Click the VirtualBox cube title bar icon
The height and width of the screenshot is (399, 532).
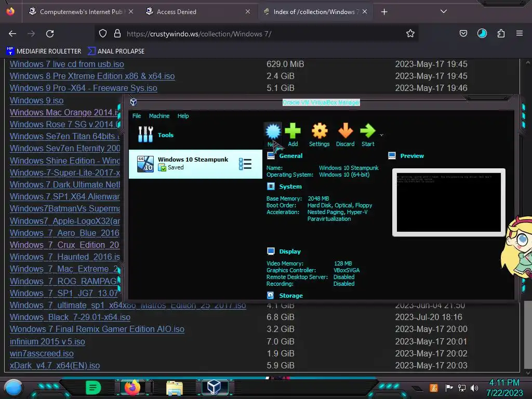click(134, 102)
